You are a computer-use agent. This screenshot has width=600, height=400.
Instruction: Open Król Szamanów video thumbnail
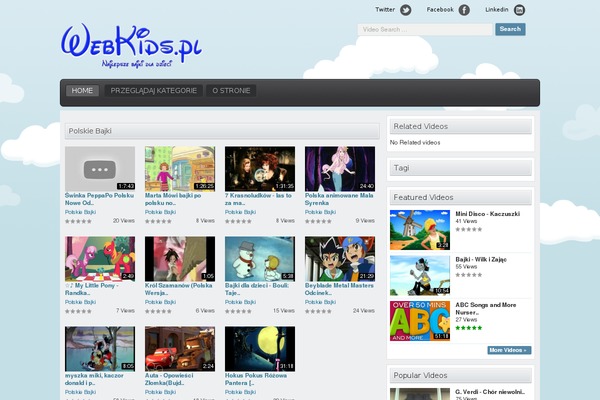tap(180, 259)
